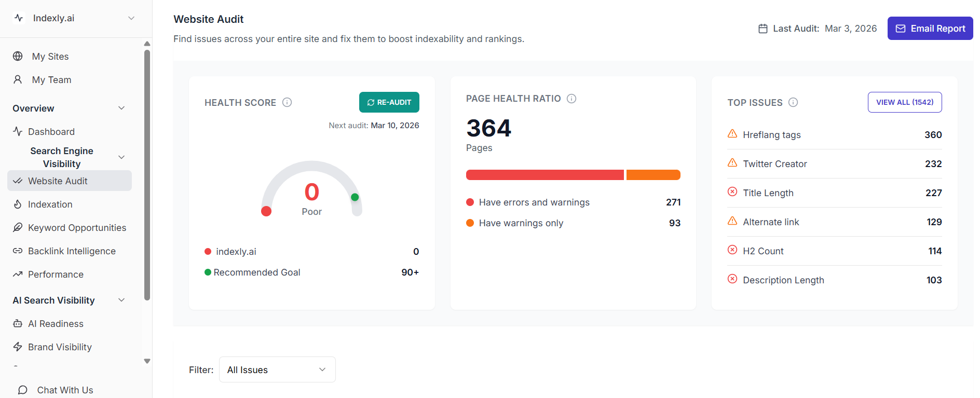Click the globe icon beside My Sites
This screenshot has height=398, width=980.
[x=18, y=56]
